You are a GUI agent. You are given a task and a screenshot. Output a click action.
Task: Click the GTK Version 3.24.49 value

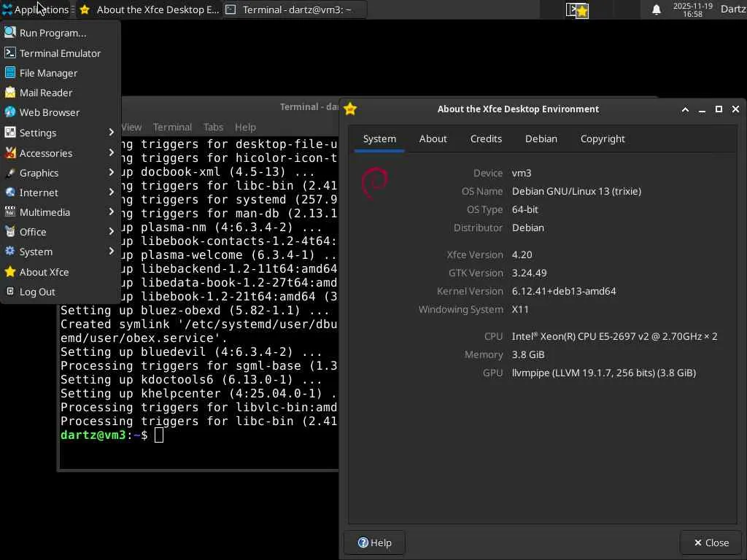tap(530, 273)
